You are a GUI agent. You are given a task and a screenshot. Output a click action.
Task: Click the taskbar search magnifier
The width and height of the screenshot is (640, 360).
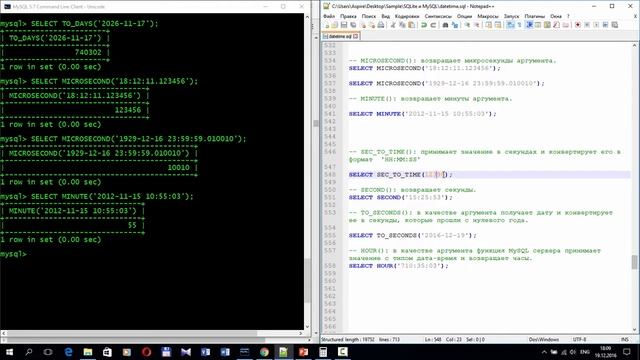tap(29, 352)
